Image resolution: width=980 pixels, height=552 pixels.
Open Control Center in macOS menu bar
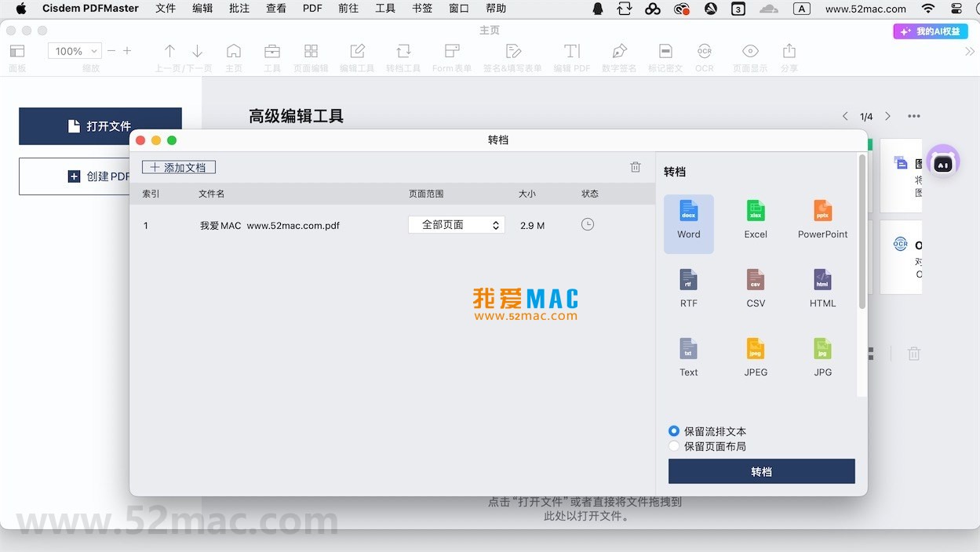click(x=956, y=9)
